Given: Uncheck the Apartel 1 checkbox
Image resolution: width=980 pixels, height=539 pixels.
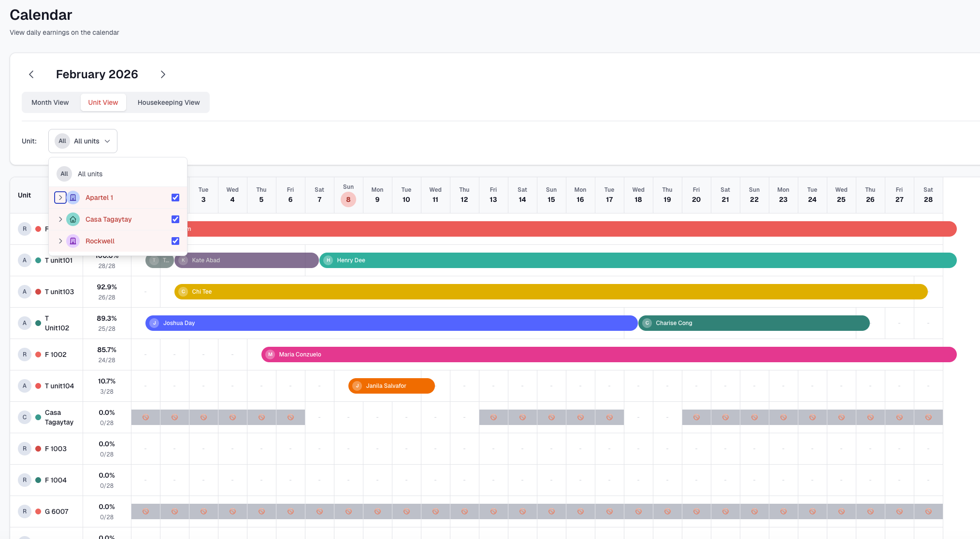Looking at the screenshot, I should pos(175,198).
